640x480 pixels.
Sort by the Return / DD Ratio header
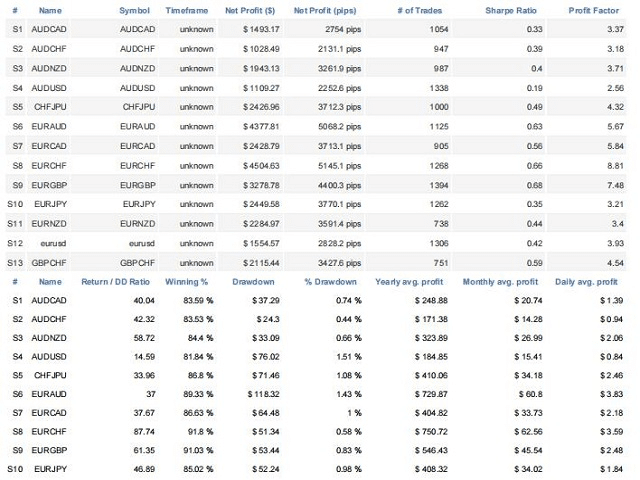point(113,282)
